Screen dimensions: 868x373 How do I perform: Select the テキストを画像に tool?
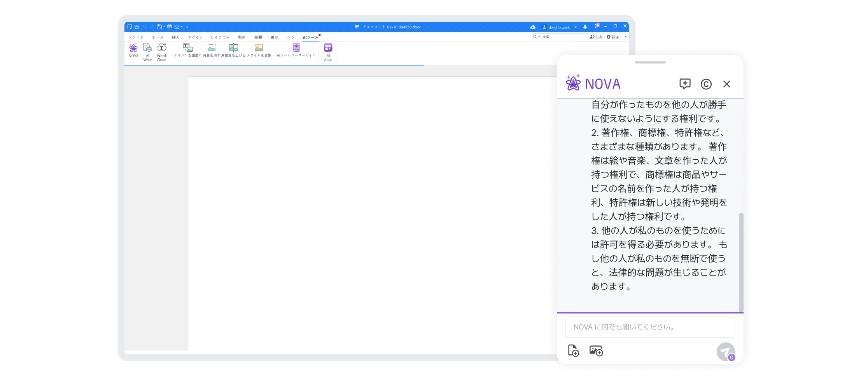tap(188, 50)
